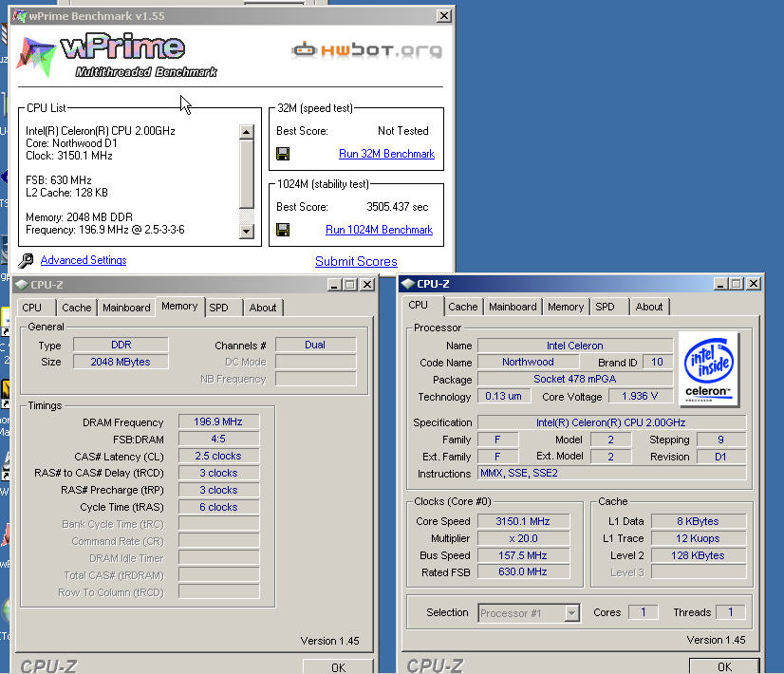The height and width of the screenshot is (674, 784).
Task: Click the FSB:DRAM 4:5 field
Action: [218, 439]
